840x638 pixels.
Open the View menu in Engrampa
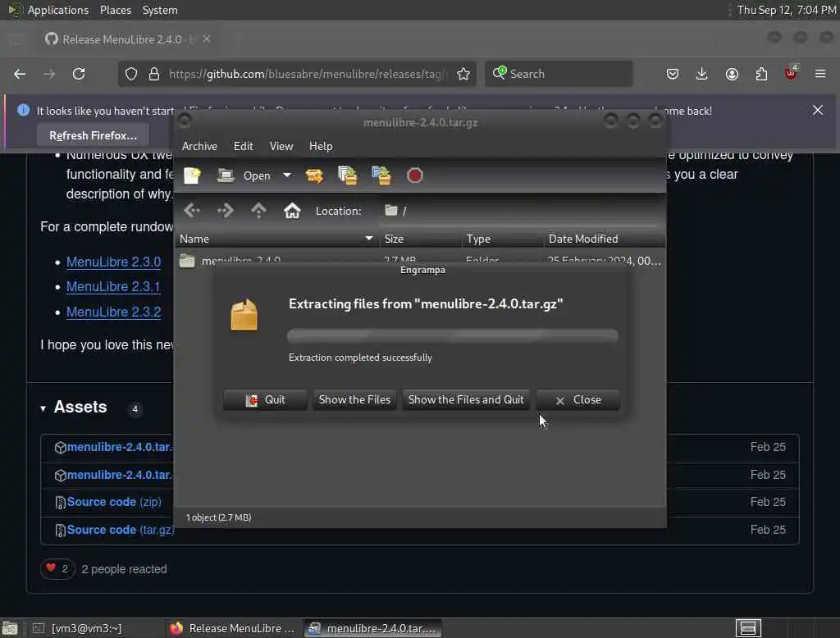coord(281,146)
